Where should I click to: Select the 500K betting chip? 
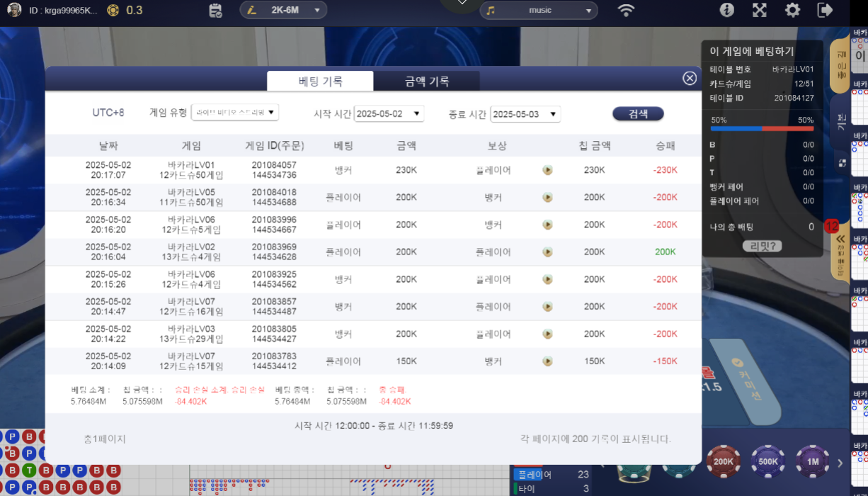[x=768, y=461]
